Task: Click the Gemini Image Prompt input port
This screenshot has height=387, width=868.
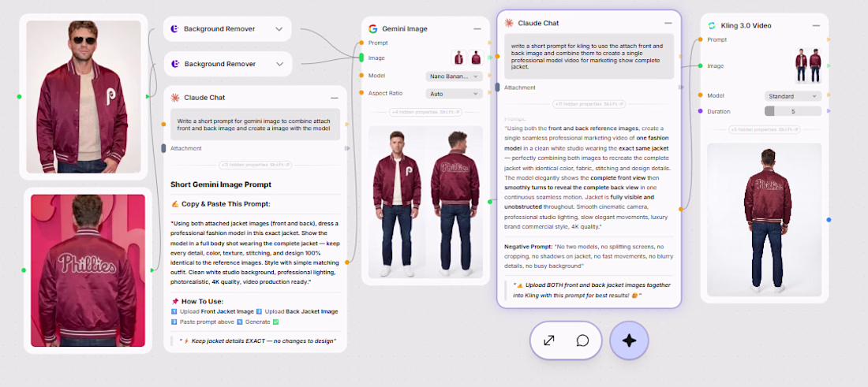Action: point(361,43)
